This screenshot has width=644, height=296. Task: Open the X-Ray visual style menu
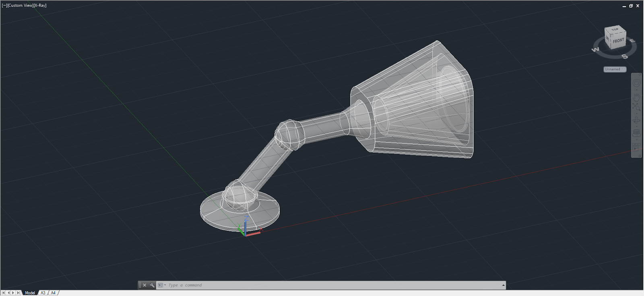(x=40, y=6)
